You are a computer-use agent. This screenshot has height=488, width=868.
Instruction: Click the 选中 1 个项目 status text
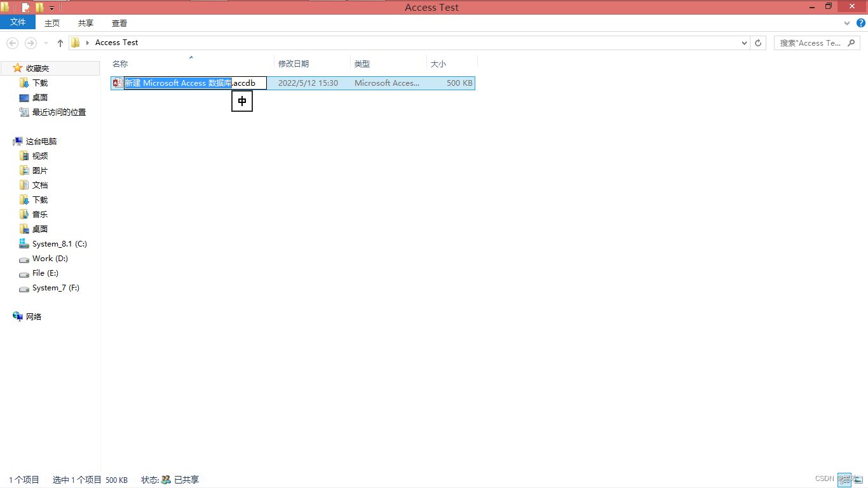pos(77,480)
